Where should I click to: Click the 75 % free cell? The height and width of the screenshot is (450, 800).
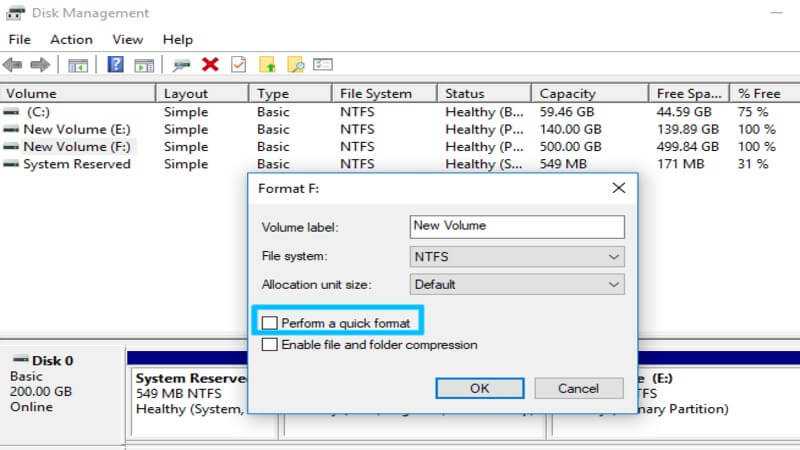[753, 112]
